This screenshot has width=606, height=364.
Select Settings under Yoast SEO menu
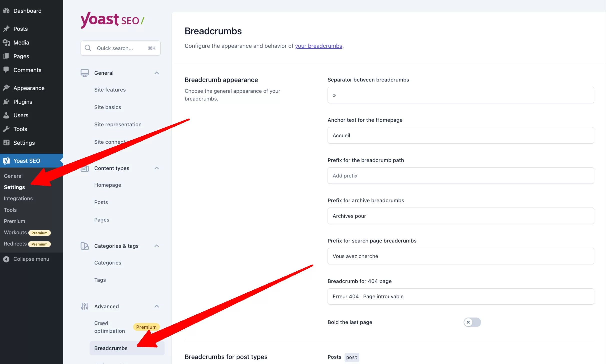(x=14, y=187)
